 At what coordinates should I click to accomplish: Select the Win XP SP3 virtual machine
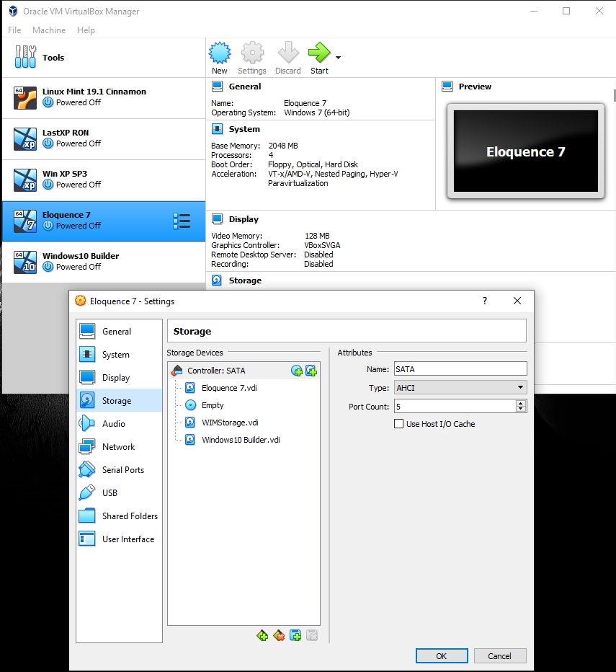coord(104,180)
